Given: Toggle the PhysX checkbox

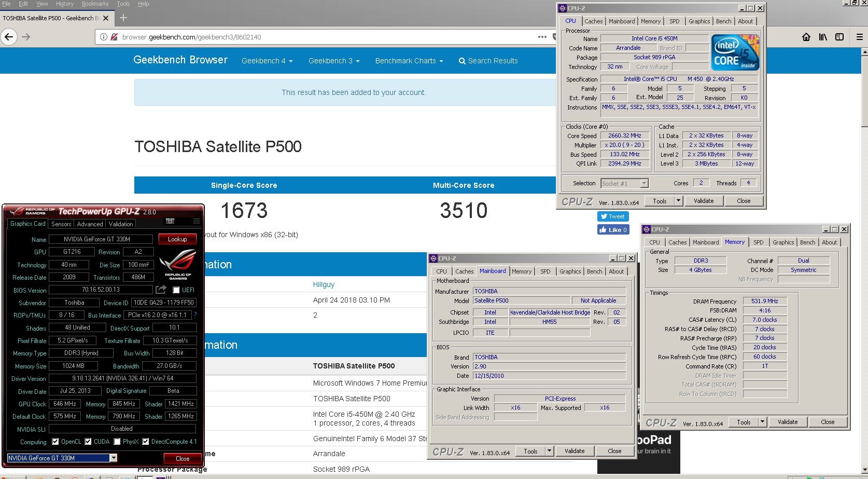Looking at the screenshot, I should click(x=117, y=442).
